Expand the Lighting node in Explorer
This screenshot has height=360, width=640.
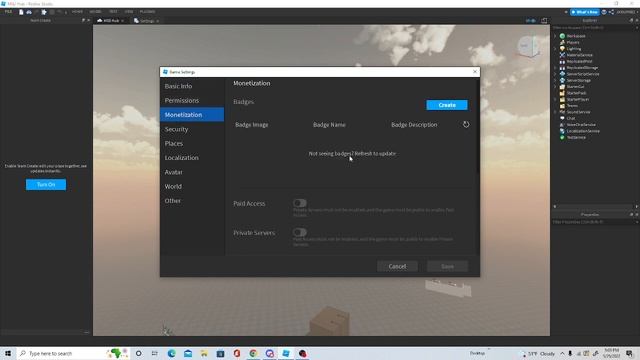click(x=555, y=49)
